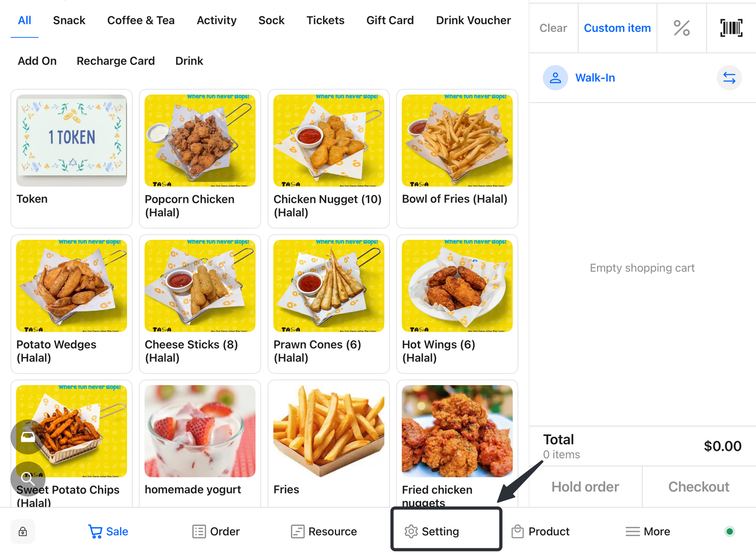Click the green online status indicator
The width and height of the screenshot is (756, 556).
729,531
